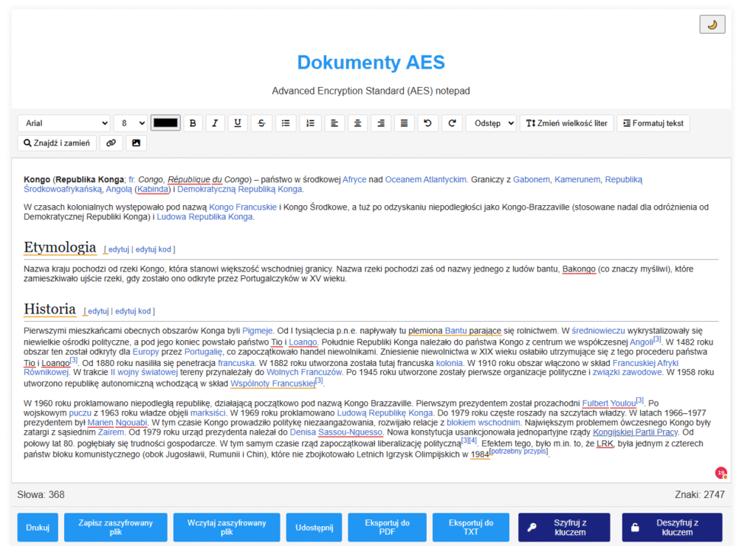Click the insert image icon
Viewport: 756px width, 546px height.
point(136,143)
